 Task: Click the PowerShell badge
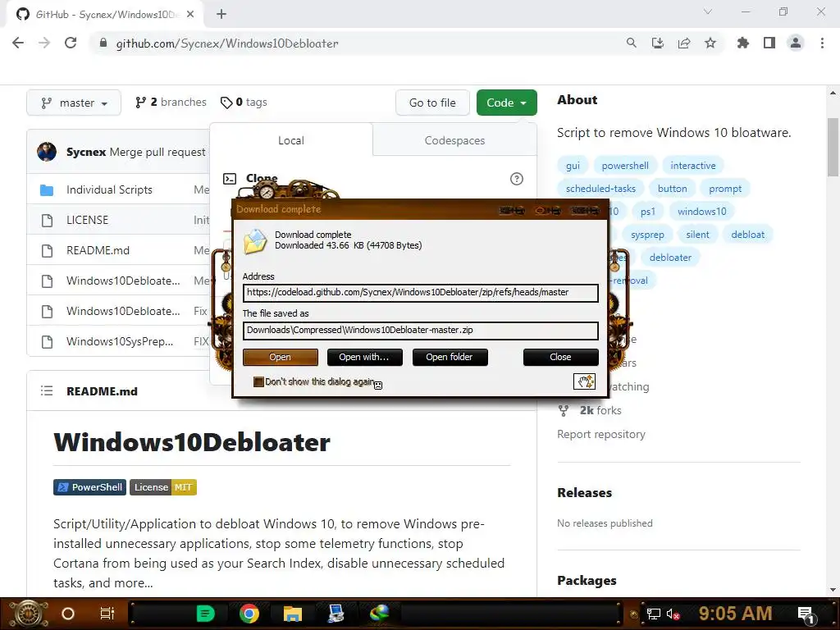point(89,487)
